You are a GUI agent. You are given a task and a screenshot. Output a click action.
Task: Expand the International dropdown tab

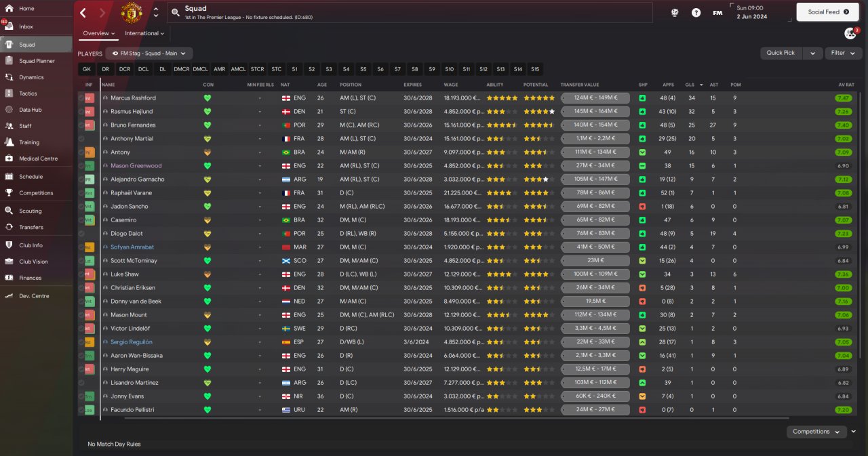point(144,33)
